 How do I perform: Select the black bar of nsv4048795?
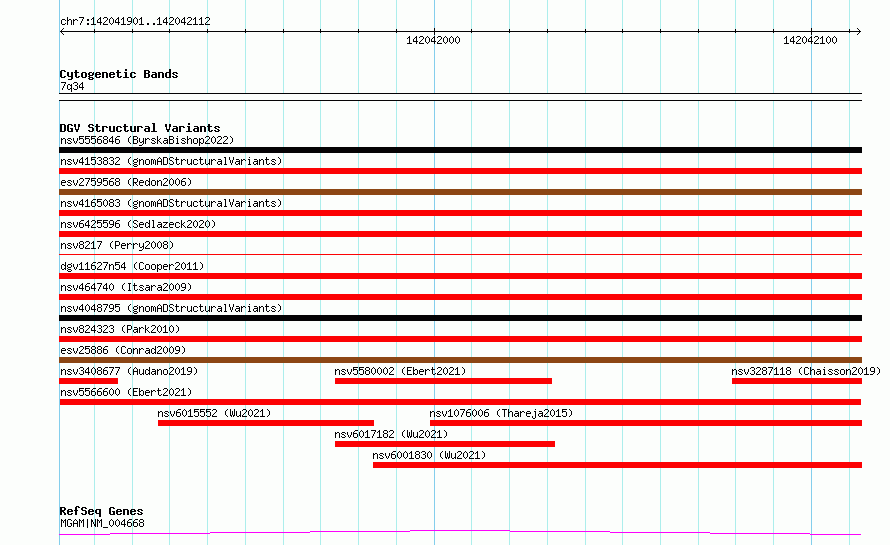(x=460, y=318)
